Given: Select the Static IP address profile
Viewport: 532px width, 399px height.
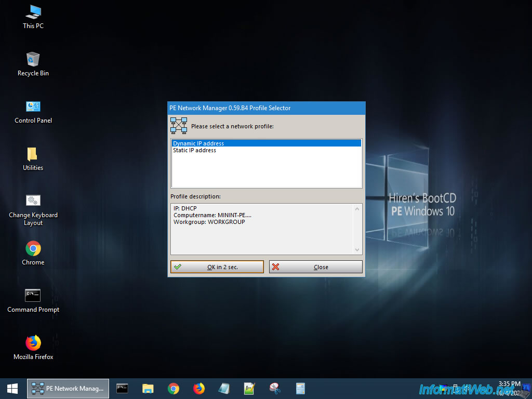Looking at the screenshot, I should (267, 150).
